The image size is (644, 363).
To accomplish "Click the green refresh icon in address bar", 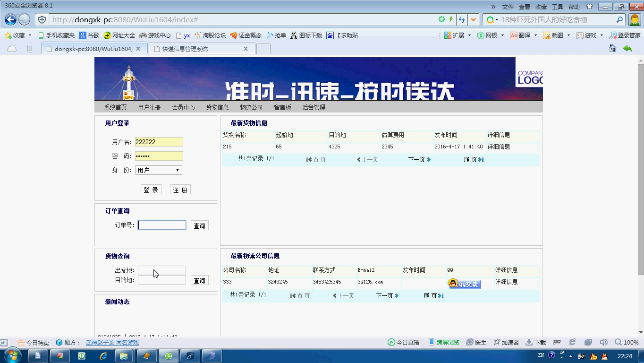I will [x=441, y=19].
